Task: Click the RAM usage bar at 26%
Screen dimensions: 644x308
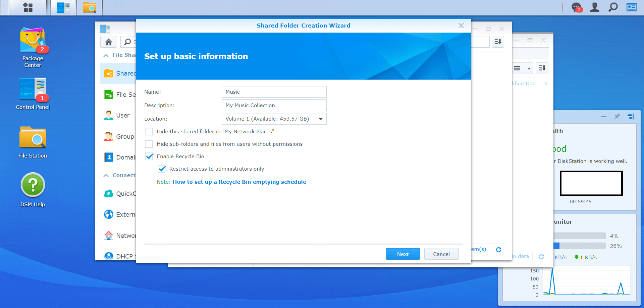Action: pos(580,246)
